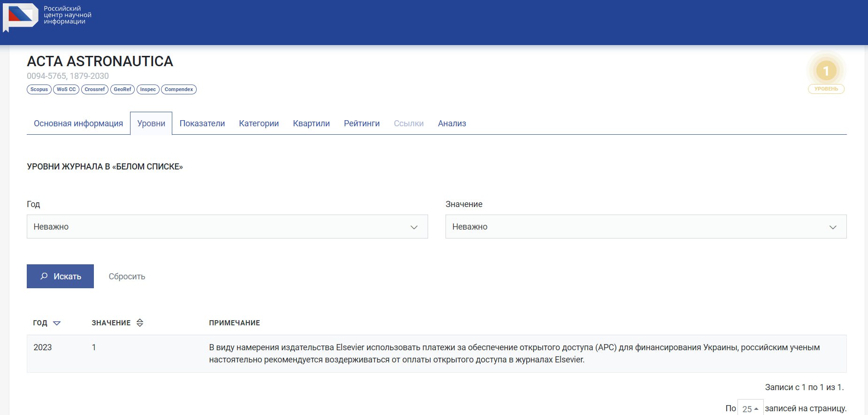The width and height of the screenshot is (868, 415).
Task: Click the WoS CC index tag
Action: [x=66, y=89]
